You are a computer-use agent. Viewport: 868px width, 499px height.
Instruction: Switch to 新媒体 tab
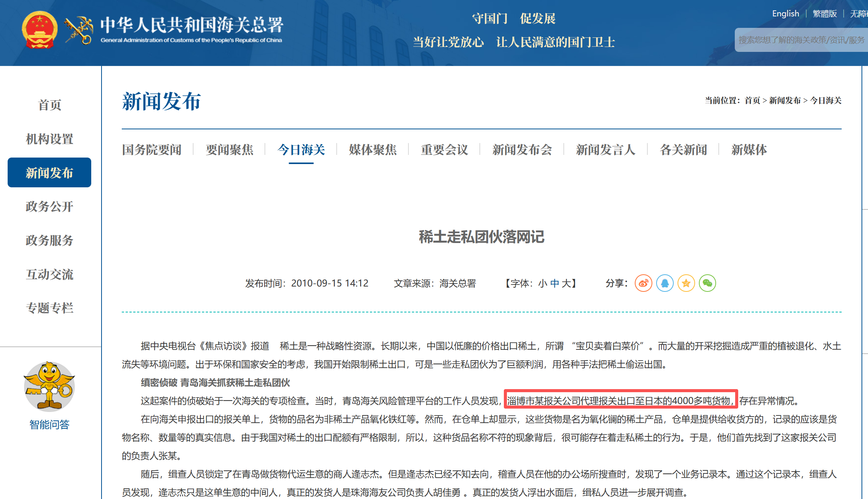coord(749,150)
